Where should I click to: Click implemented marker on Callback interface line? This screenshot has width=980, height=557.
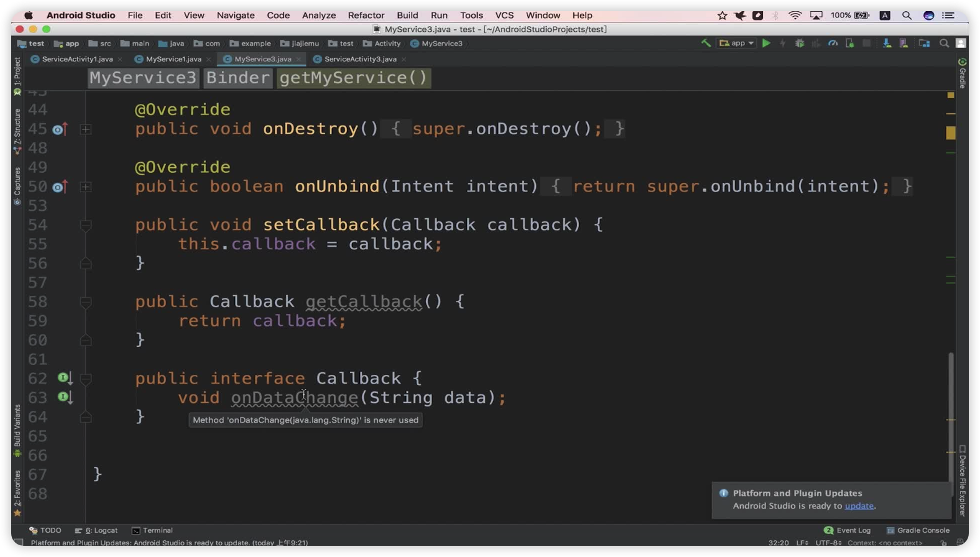[65, 378]
